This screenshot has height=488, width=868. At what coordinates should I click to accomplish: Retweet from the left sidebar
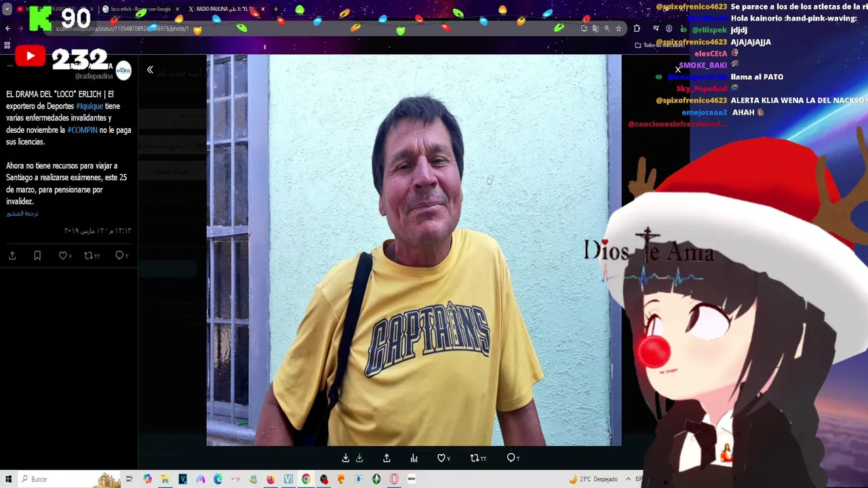pyautogui.click(x=92, y=256)
